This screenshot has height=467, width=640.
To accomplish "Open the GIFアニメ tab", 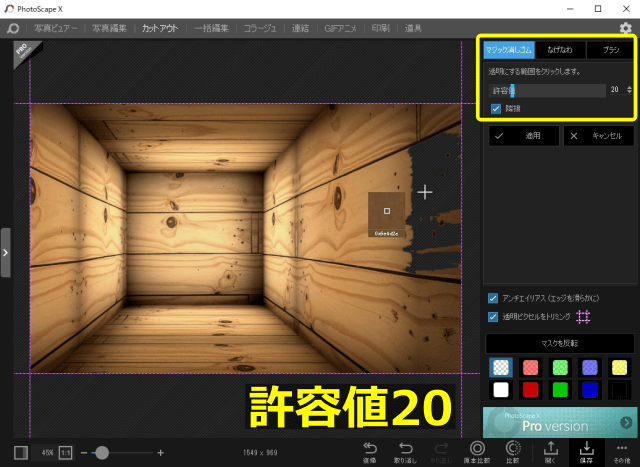I will 340,28.
